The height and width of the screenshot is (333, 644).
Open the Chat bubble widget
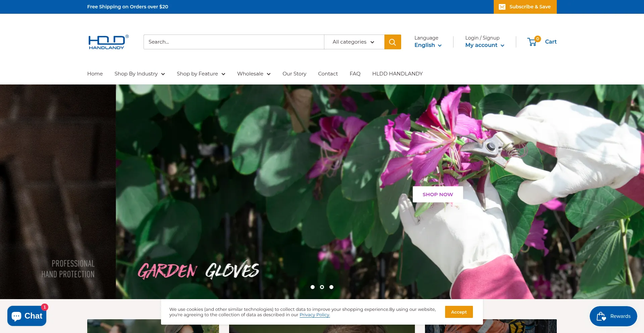(27, 316)
